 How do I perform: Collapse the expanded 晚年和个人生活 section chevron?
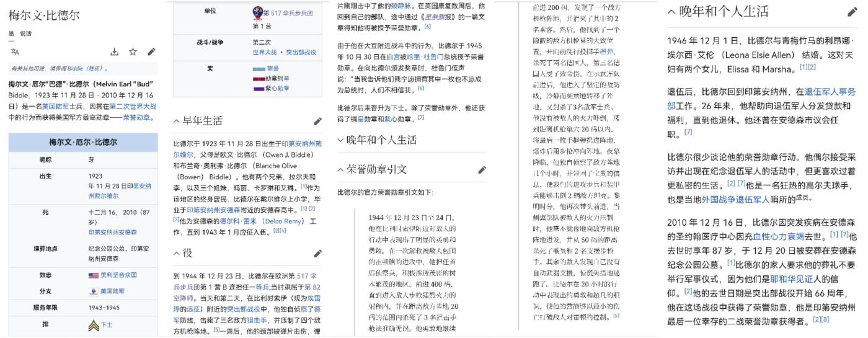point(671,11)
